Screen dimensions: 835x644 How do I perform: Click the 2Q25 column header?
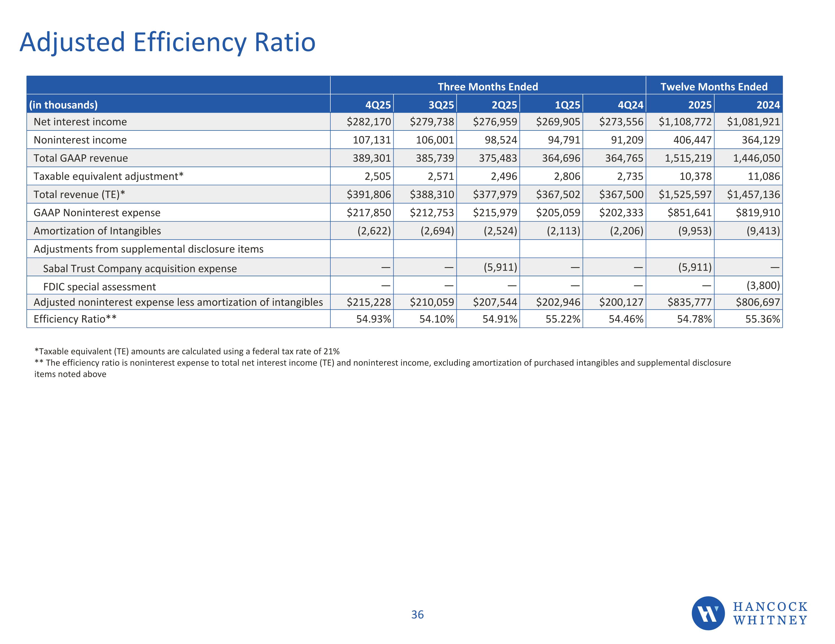(x=504, y=105)
